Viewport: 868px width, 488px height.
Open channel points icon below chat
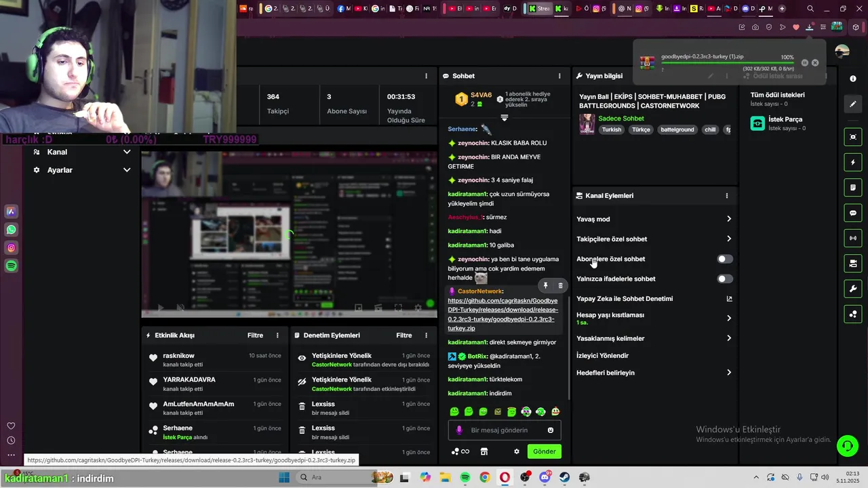[460, 451]
